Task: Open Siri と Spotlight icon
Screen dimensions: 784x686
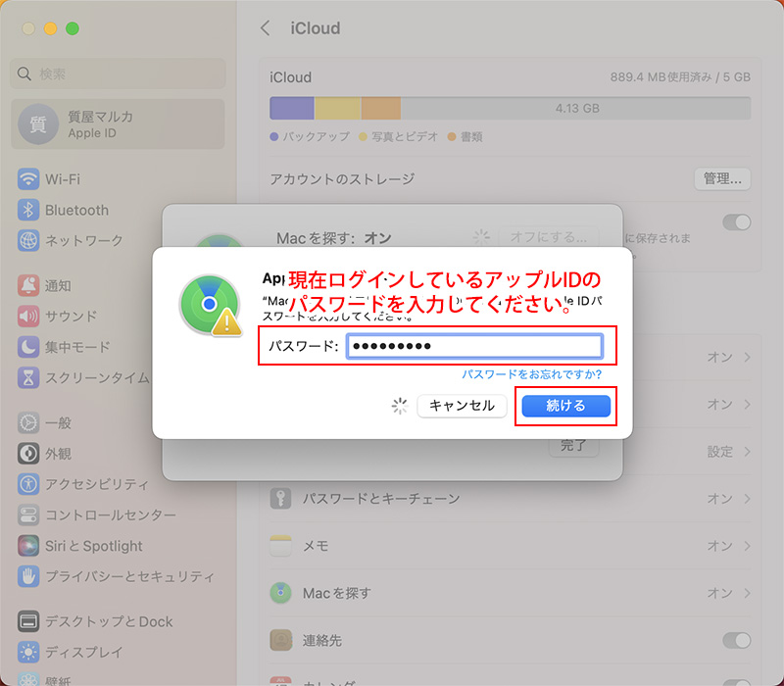Action: point(28,546)
